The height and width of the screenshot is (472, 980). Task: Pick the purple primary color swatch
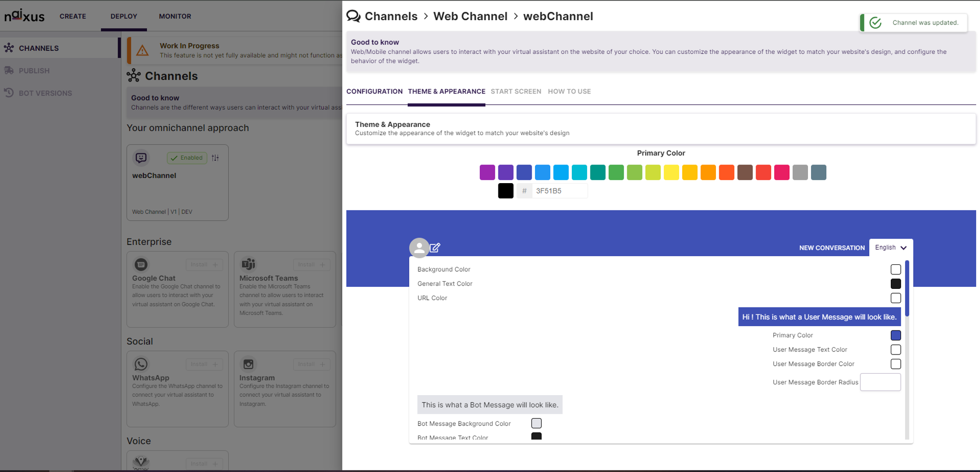(487, 172)
